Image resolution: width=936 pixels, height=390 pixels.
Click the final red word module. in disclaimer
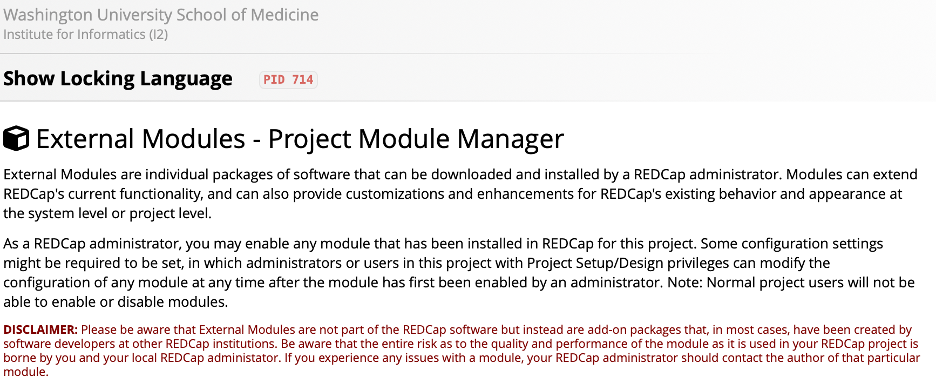pyautogui.click(x=24, y=371)
